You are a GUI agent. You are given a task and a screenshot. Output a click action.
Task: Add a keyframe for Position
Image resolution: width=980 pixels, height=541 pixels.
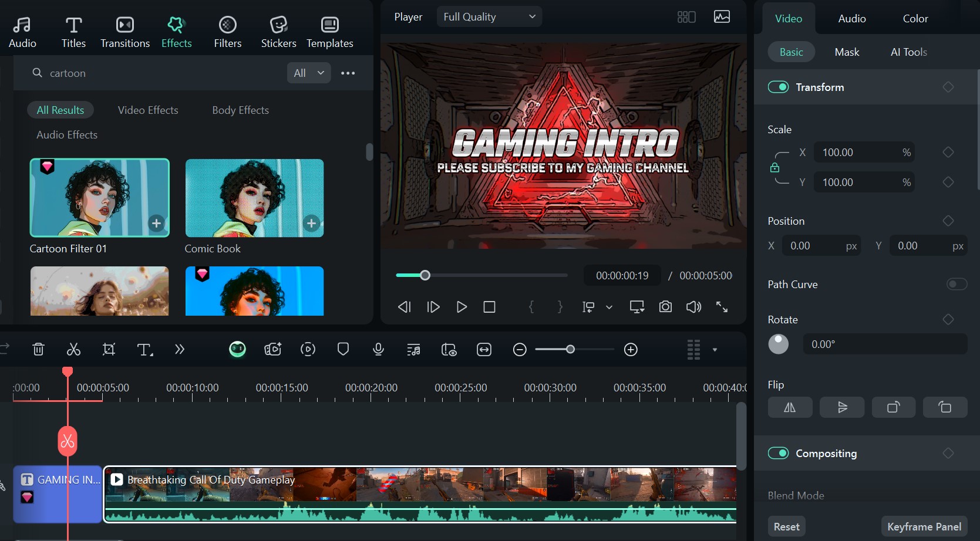(948, 221)
